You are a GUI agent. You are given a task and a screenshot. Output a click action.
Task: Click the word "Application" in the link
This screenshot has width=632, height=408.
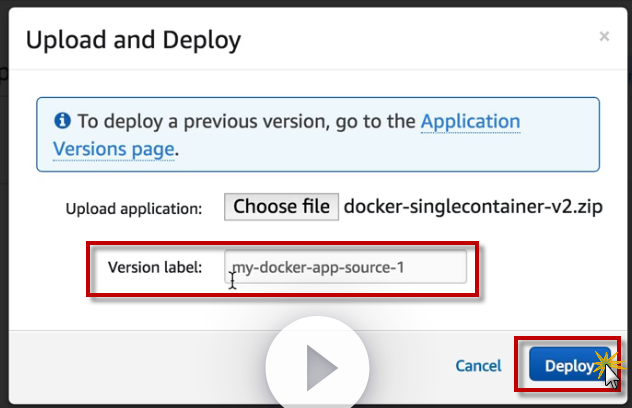pos(470,122)
